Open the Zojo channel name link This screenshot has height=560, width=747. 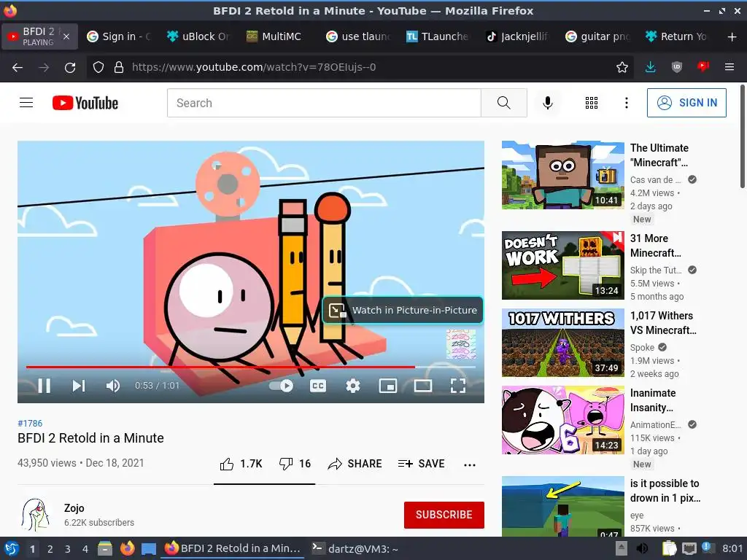click(74, 508)
